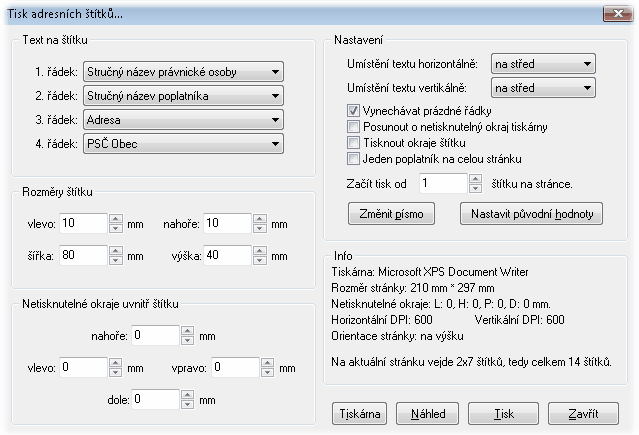
Task: Increase 'Začít tisk od' label number
Action: (475, 179)
